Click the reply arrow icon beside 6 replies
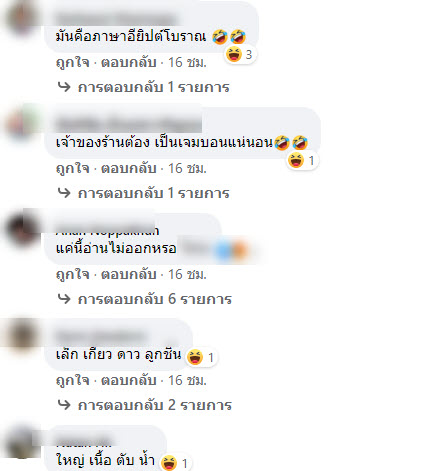The height and width of the screenshot is (471, 445). click(64, 299)
